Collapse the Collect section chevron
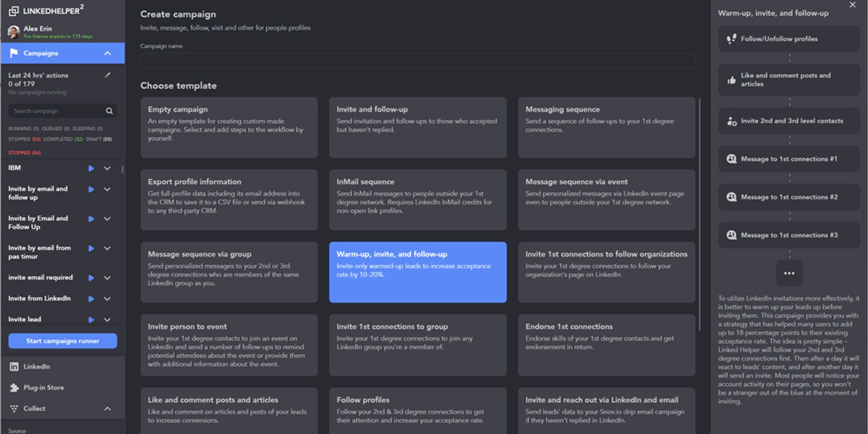Viewport: 868px width, 434px height. (108, 409)
